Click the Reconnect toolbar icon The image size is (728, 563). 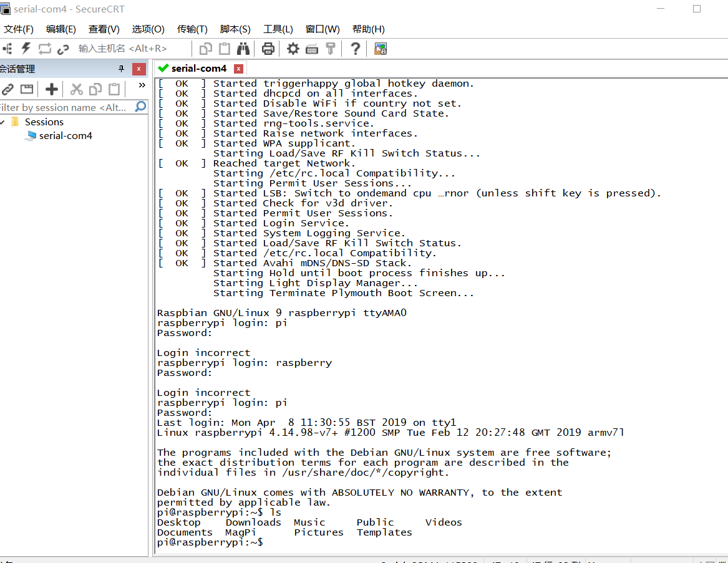point(44,49)
